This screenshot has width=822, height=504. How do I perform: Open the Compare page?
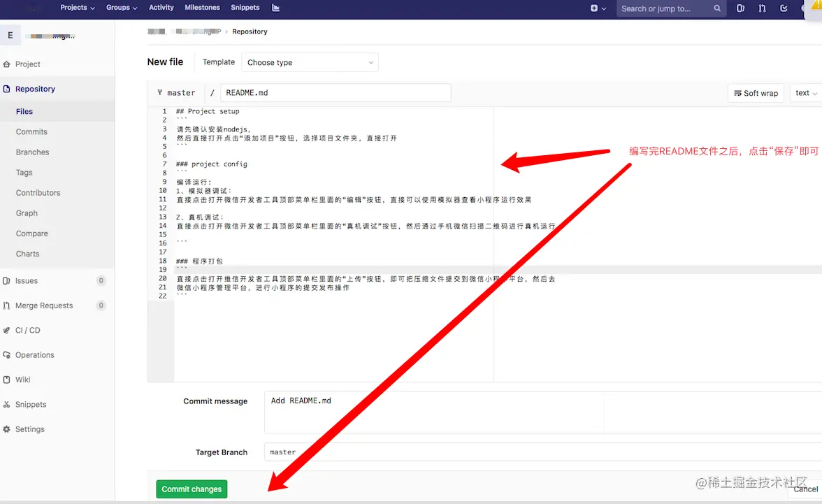pyautogui.click(x=32, y=233)
